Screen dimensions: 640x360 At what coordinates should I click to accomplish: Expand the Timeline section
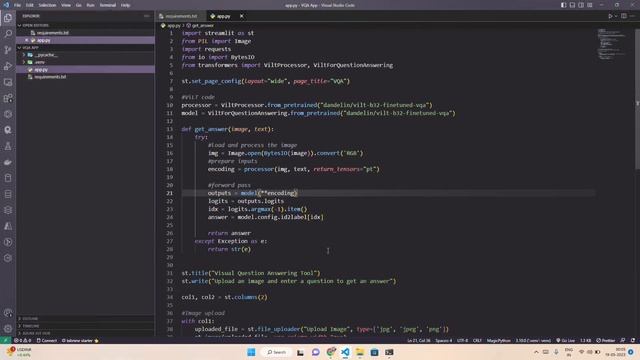tap(86, 326)
